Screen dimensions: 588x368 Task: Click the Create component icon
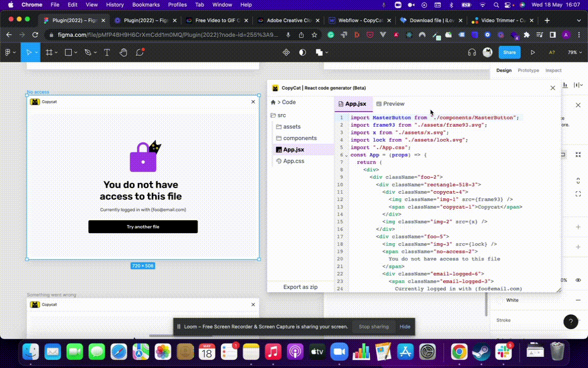click(286, 53)
